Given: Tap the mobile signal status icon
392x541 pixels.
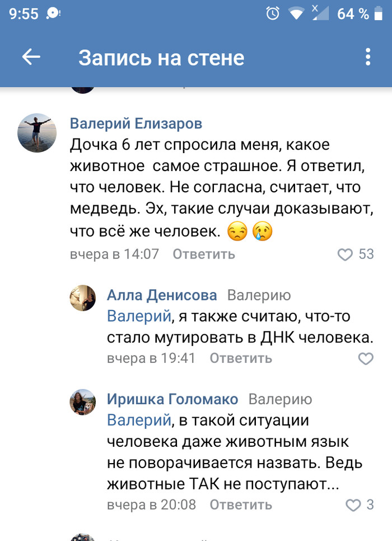Looking at the screenshot, I should pos(320,13).
